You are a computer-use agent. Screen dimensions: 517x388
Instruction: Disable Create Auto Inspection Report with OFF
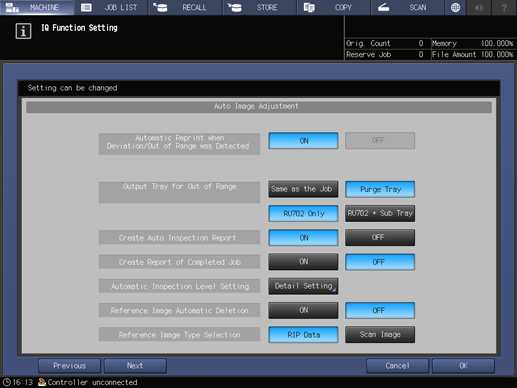[x=380, y=238]
